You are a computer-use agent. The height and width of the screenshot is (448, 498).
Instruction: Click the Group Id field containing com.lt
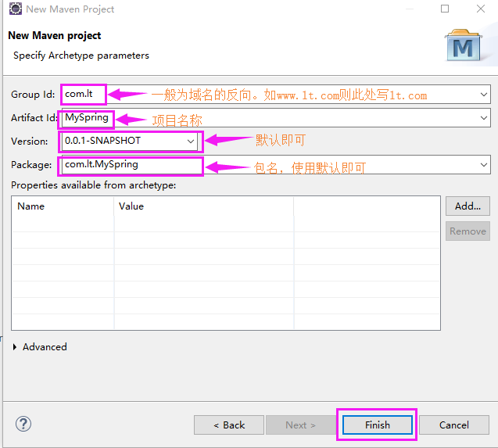point(276,95)
